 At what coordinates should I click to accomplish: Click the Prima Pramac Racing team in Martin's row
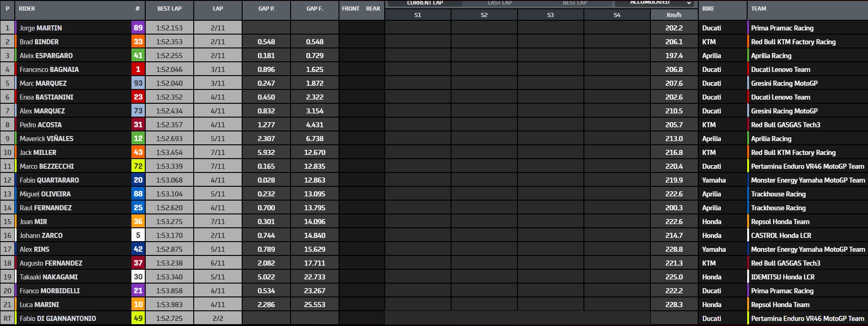(x=782, y=28)
